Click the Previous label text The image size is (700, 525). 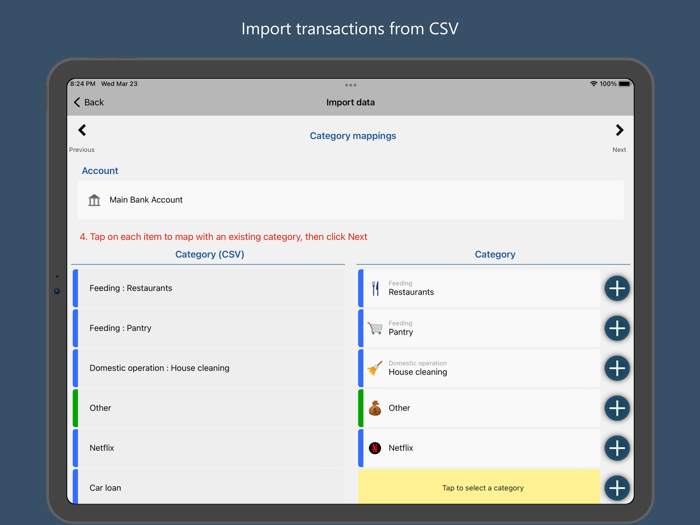tap(82, 150)
